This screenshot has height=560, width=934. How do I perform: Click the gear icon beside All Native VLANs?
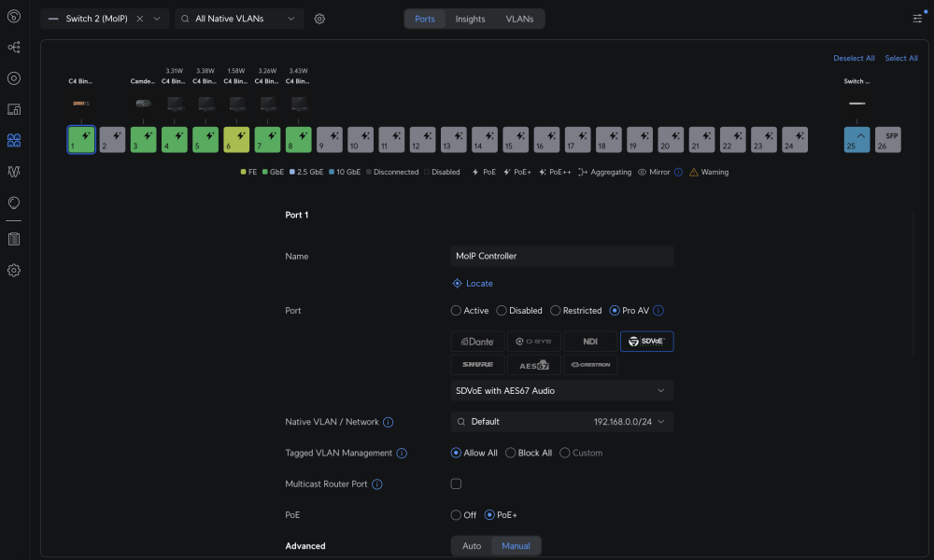click(319, 19)
